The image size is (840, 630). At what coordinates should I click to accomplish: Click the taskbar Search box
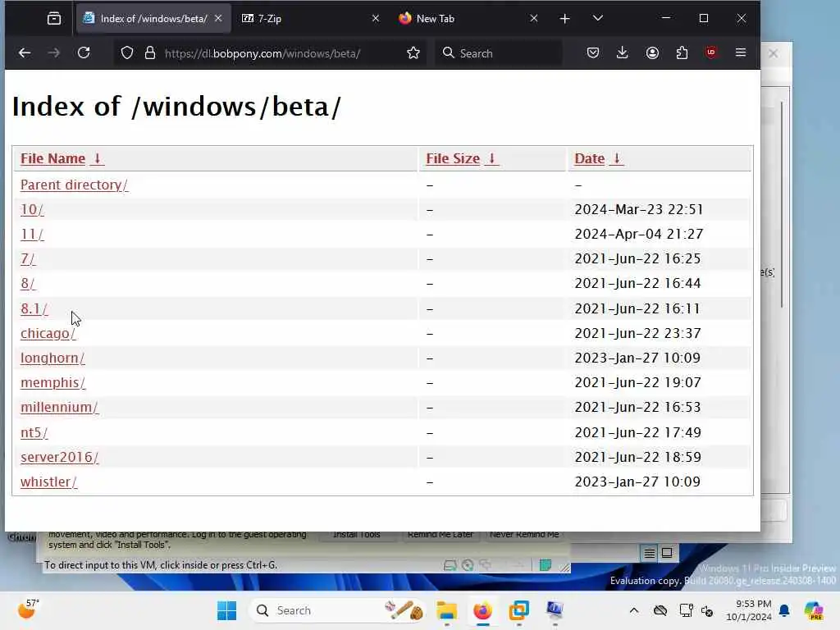pos(337,610)
